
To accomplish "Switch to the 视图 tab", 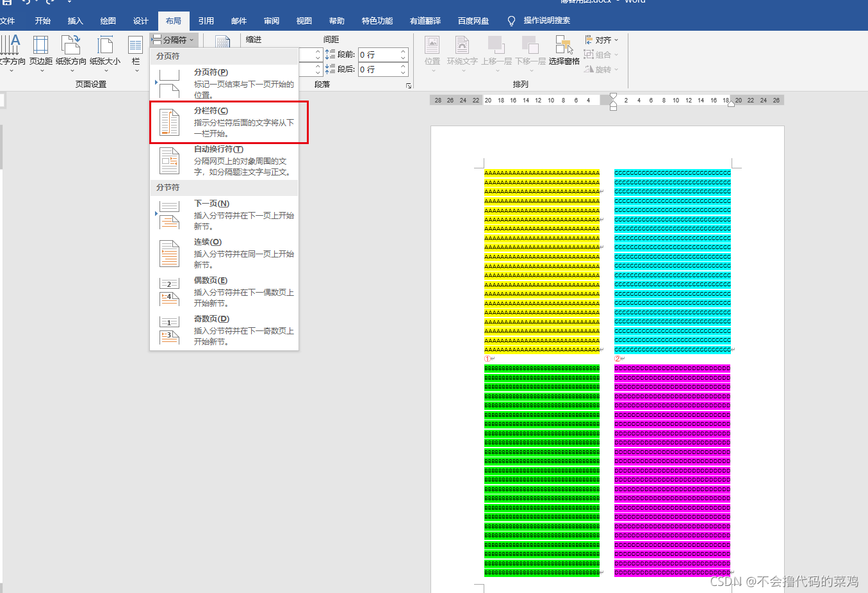I will (304, 21).
